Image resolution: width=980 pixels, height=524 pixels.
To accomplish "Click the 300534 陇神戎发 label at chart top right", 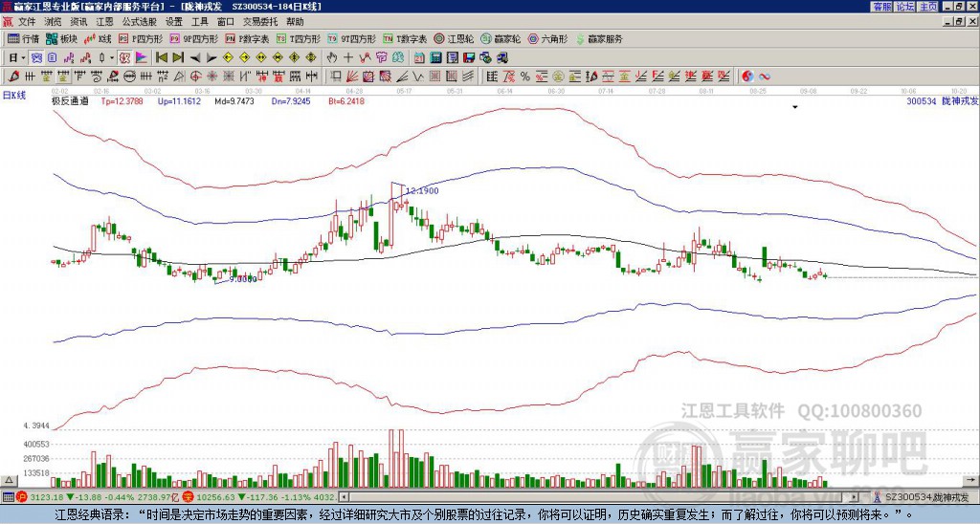I will click(943, 100).
